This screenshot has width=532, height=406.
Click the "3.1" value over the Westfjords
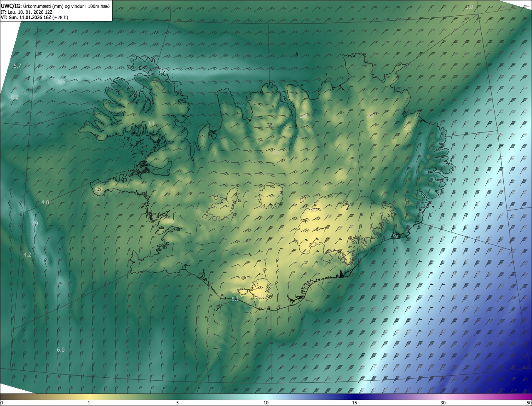tap(151, 124)
